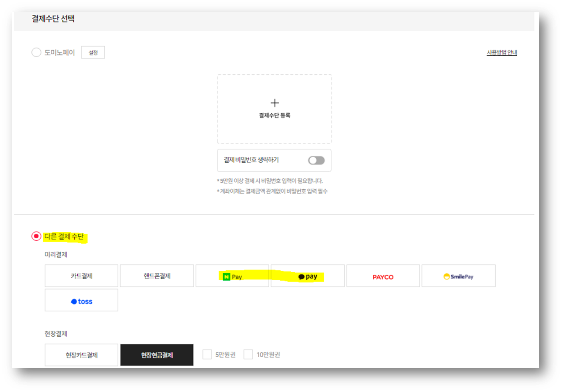Click the plus icon to register payment
The image size is (563, 392).
274,103
